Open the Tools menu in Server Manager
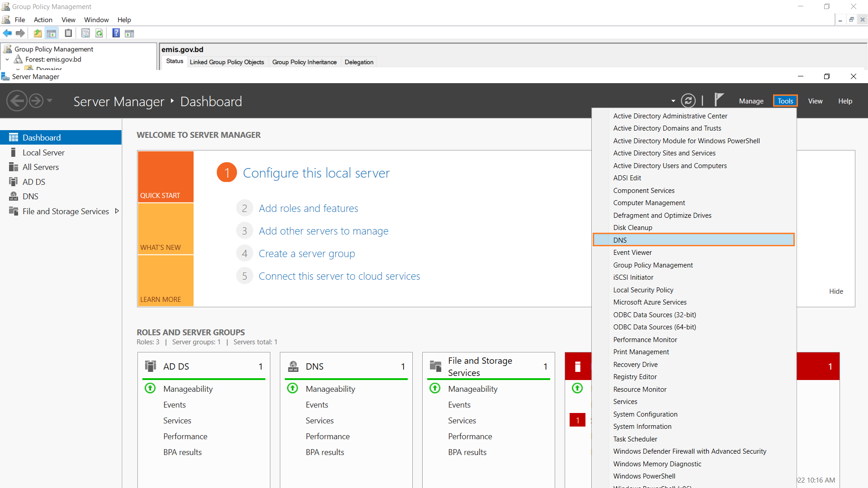The height and width of the screenshot is (488, 868). tap(785, 101)
